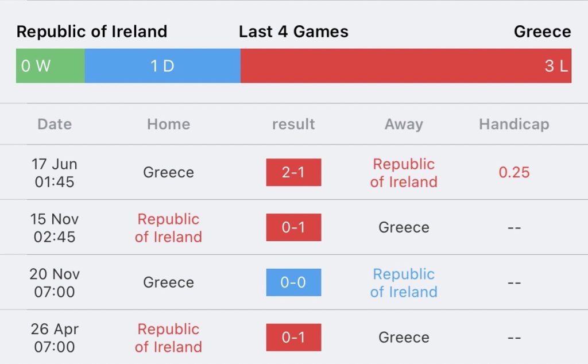The width and height of the screenshot is (588, 364).
Task: Tap the Last 4 Games title
Action: point(293,32)
